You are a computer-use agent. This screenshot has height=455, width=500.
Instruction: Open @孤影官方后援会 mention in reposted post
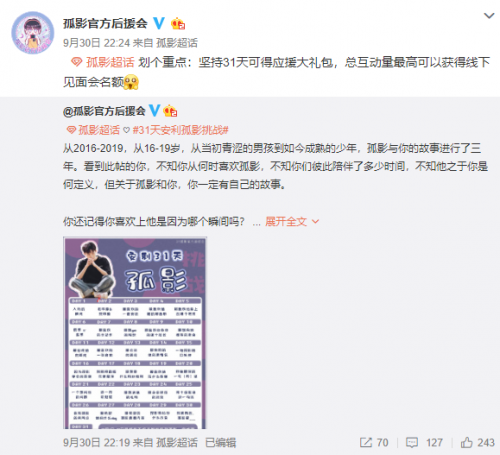pos(104,111)
